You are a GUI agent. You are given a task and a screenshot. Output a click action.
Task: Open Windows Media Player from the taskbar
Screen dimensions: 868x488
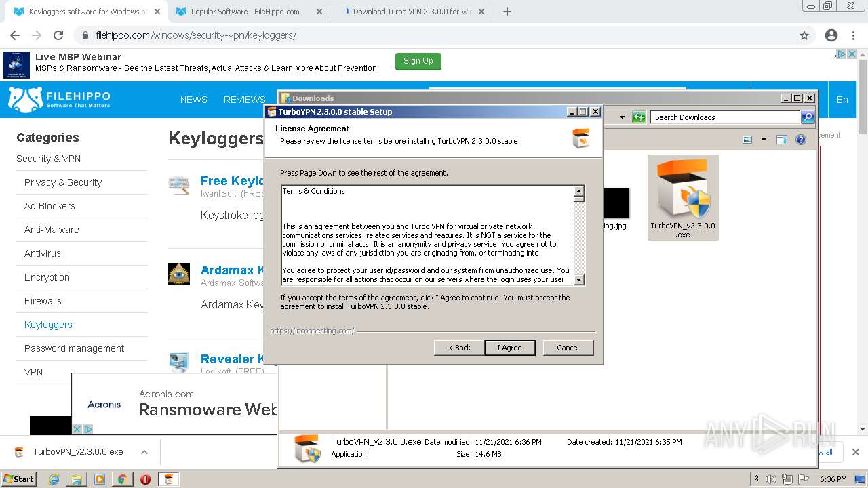click(x=100, y=479)
